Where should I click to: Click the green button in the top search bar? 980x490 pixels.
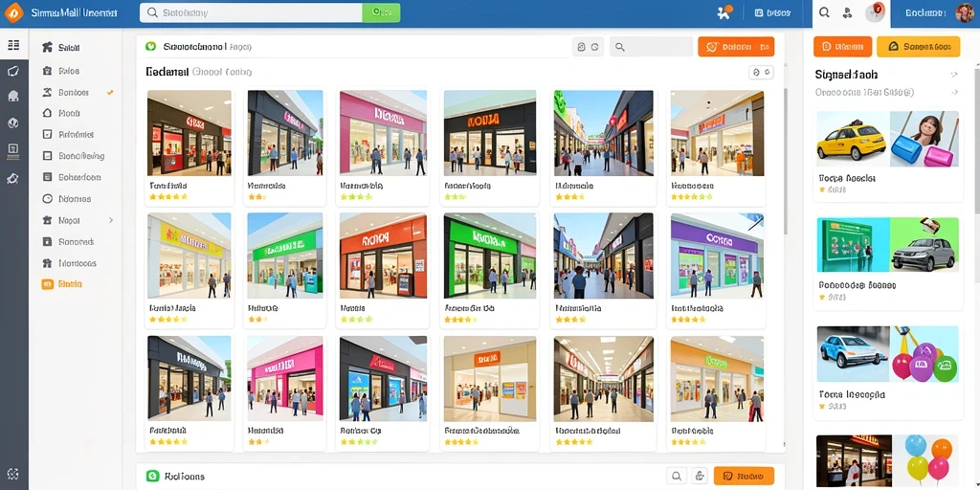click(x=381, y=12)
